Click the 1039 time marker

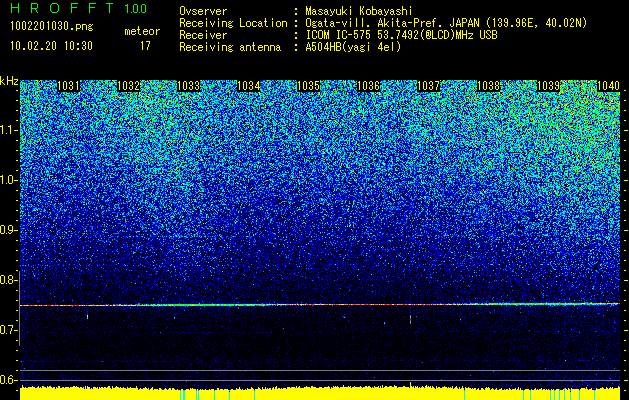pos(548,86)
